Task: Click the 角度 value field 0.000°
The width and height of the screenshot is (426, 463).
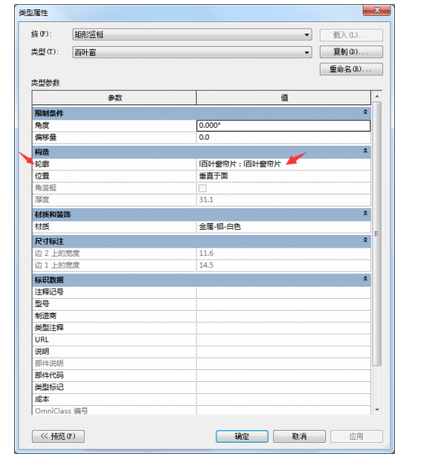Action: (x=283, y=125)
